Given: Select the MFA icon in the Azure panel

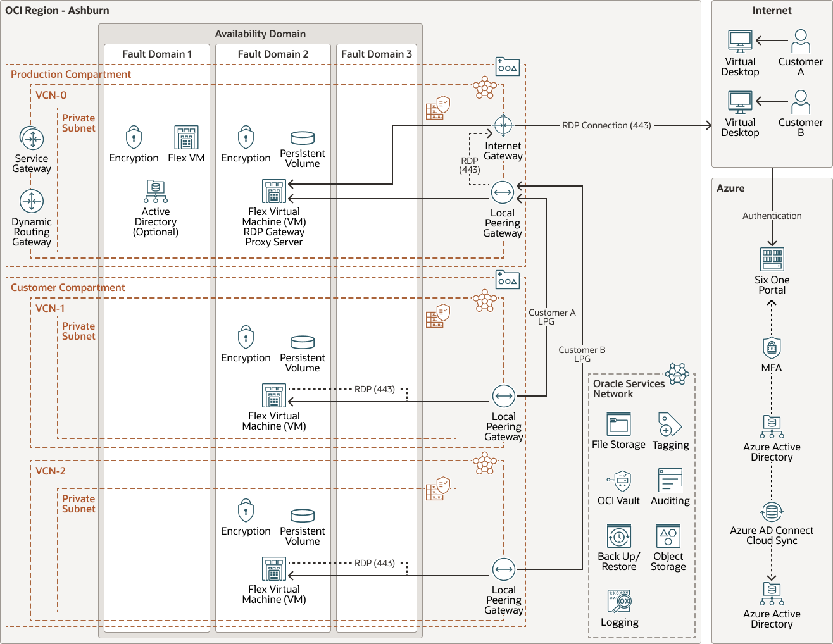Looking at the screenshot, I should [x=772, y=349].
